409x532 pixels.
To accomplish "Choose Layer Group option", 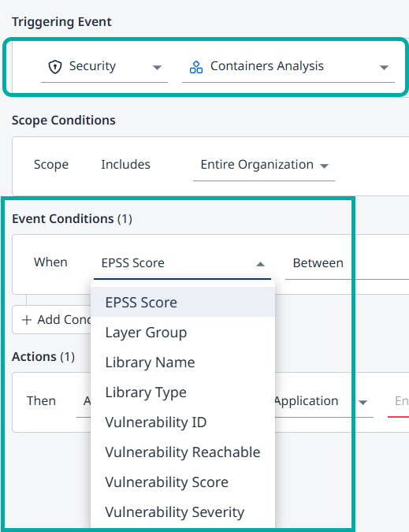I will click(x=183, y=332).
